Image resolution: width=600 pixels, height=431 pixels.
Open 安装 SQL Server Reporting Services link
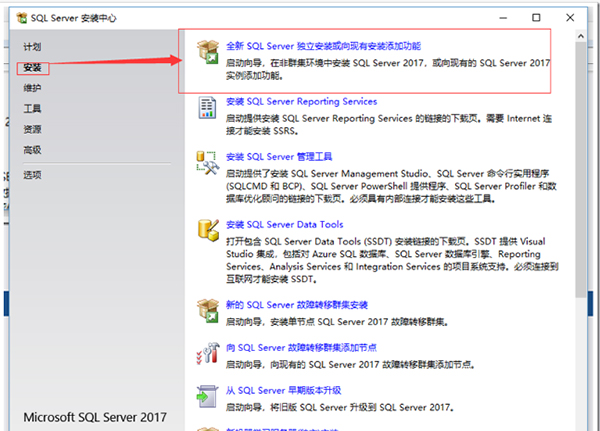coord(302,102)
